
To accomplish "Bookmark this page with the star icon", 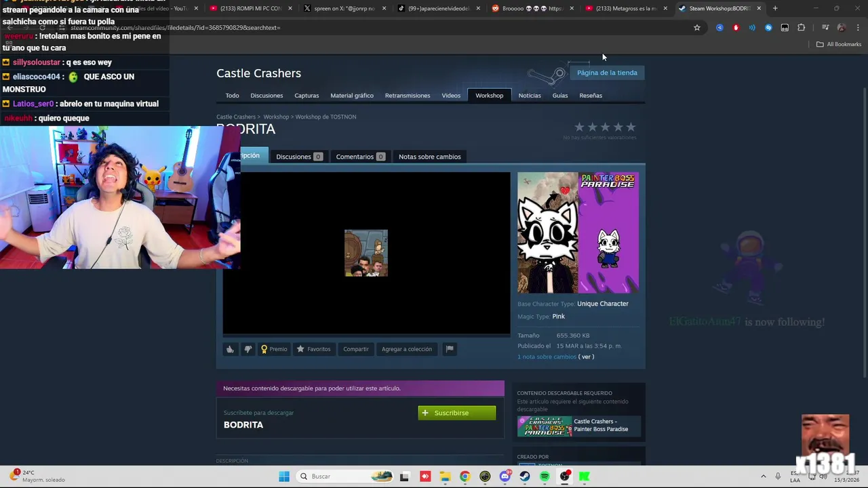I will (696, 28).
